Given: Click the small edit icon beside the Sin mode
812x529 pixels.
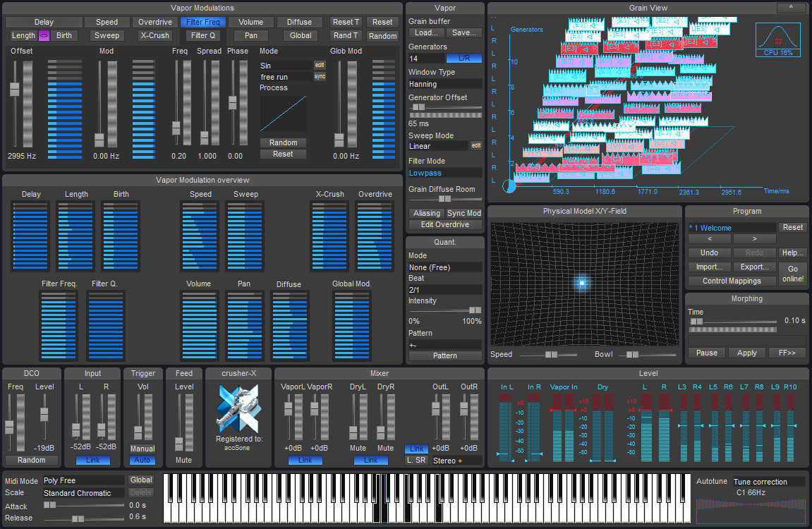Looking at the screenshot, I should pyautogui.click(x=320, y=65).
